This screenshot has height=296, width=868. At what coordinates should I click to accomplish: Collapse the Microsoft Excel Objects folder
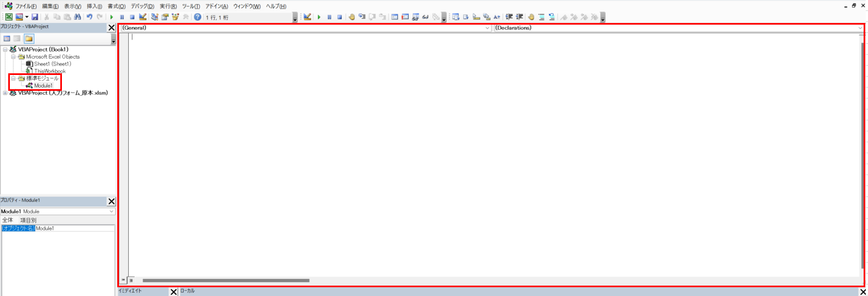pyautogui.click(x=13, y=57)
